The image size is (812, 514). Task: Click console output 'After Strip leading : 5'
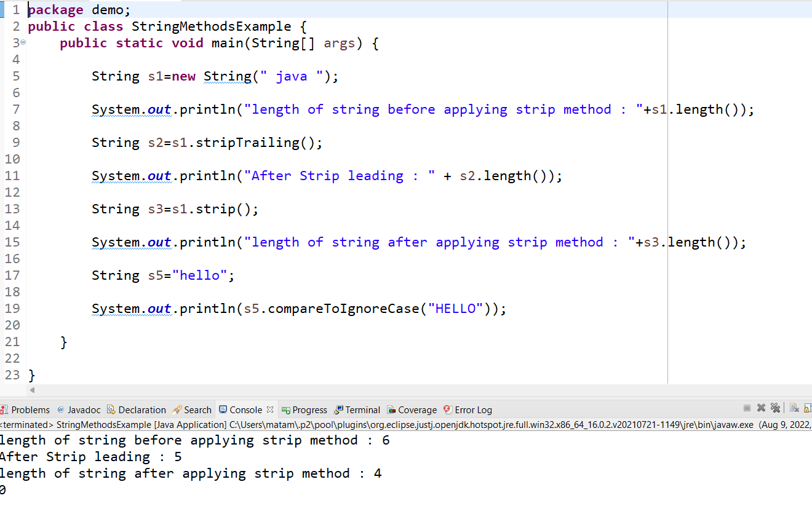click(x=90, y=457)
